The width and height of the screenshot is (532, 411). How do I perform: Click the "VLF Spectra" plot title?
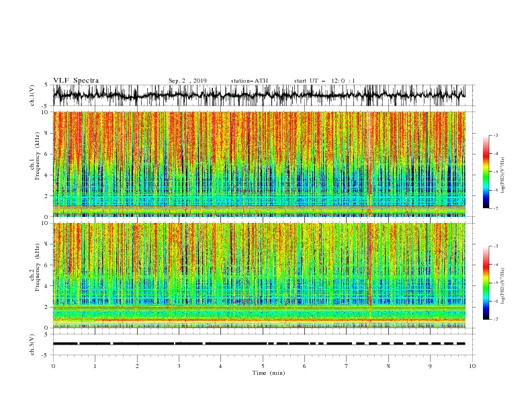(x=76, y=81)
